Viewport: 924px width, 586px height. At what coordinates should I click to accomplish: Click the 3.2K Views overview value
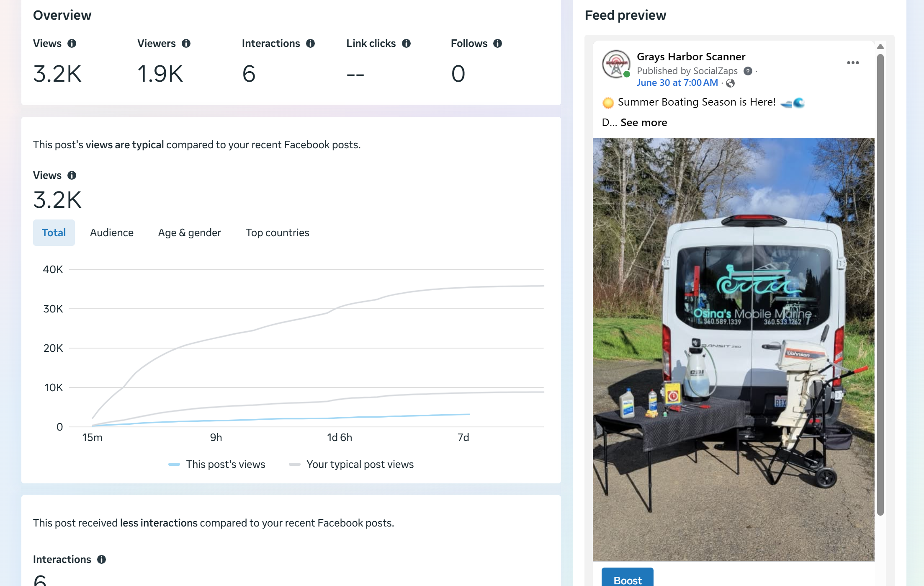57,74
